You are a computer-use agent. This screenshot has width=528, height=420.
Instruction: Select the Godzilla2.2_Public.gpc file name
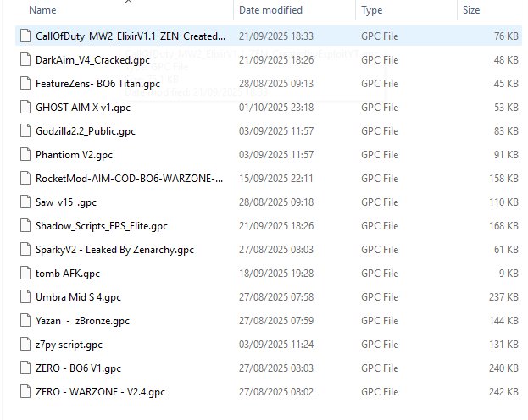tap(86, 131)
